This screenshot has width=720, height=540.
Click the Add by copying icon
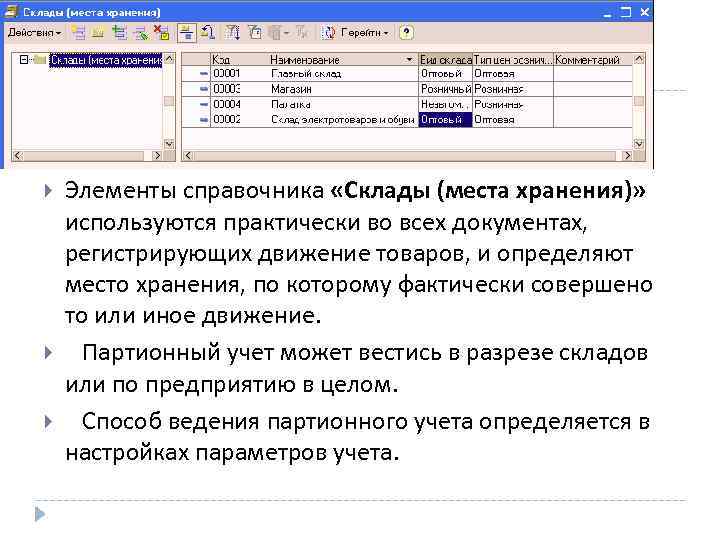point(120,33)
